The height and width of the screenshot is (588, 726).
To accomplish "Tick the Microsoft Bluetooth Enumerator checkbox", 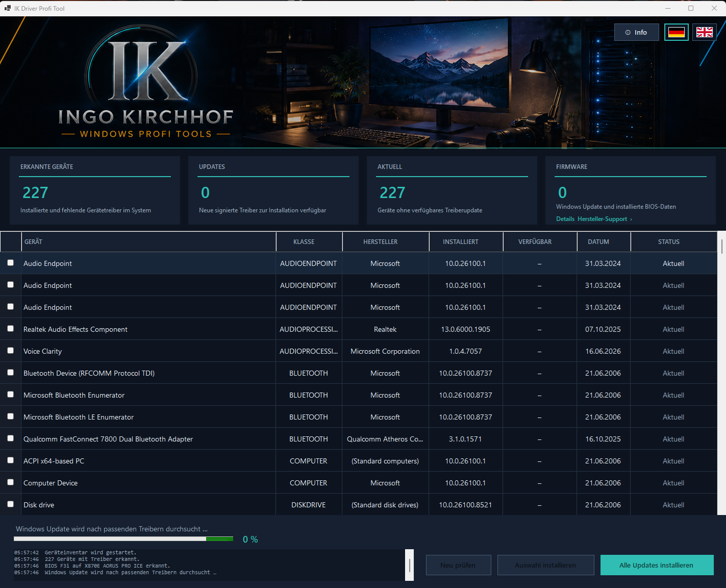I will tap(10, 395).
